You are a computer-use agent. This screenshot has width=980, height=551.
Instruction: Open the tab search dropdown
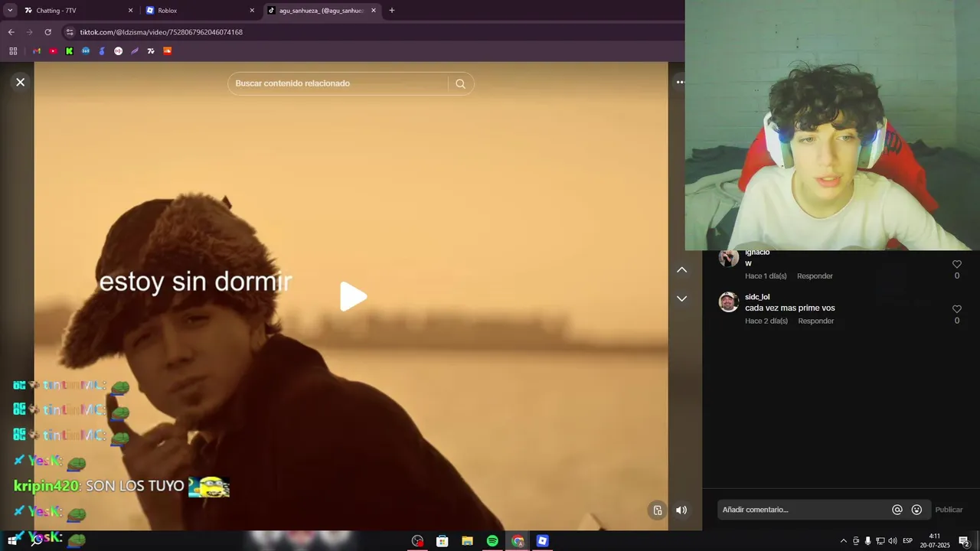tap(10, 11)
